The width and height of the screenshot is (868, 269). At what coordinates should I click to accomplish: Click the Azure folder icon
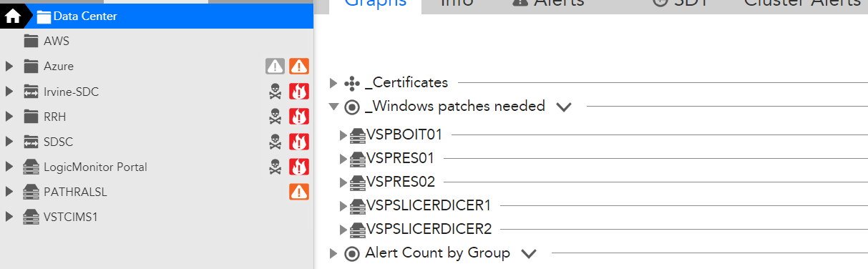[30, 66]
